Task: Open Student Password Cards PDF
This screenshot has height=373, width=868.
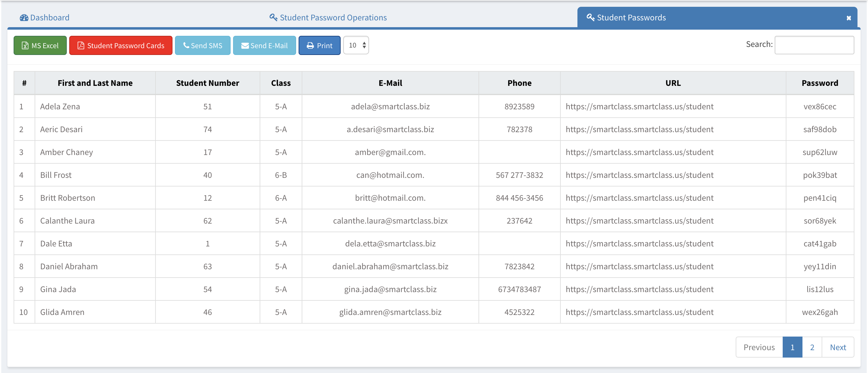Action: point(121,45)
